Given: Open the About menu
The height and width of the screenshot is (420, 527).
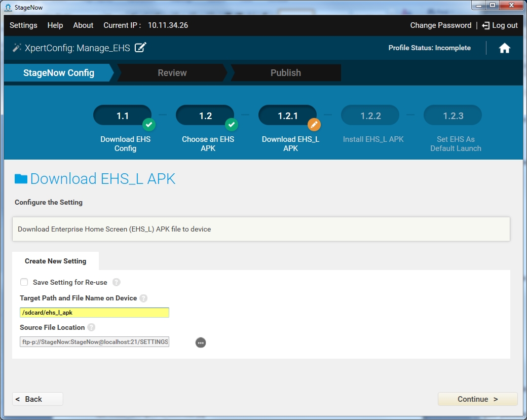Looking at the screenshot, I should [83, 25].
